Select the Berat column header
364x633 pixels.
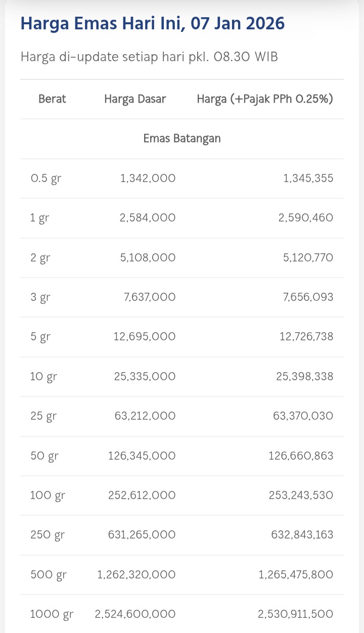click(x=52, y=99)
